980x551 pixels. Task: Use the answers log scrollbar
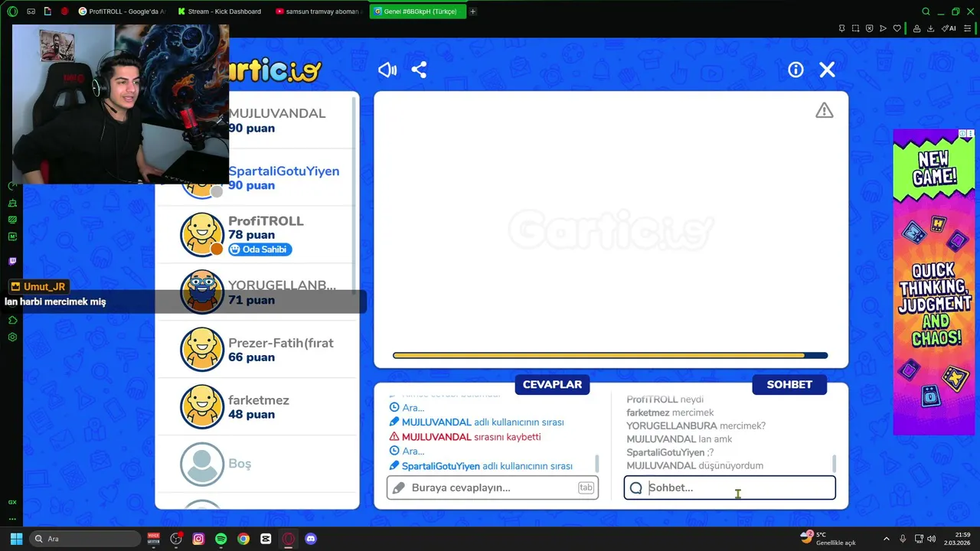597,465
